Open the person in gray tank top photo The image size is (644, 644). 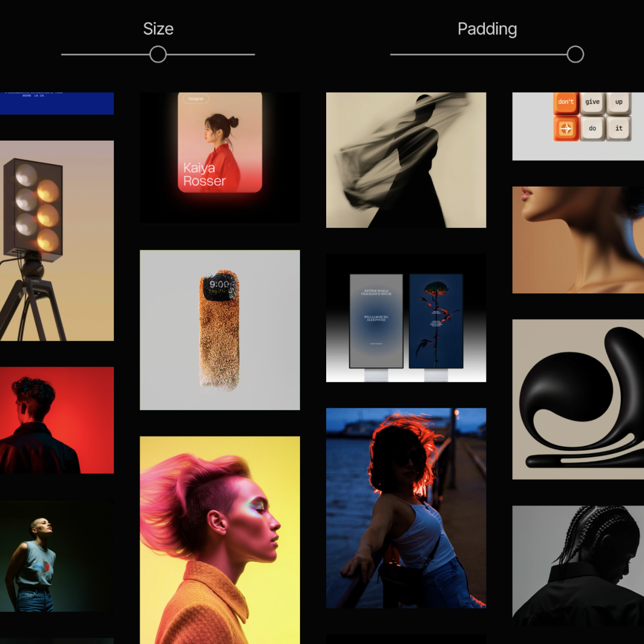[57, 556]
